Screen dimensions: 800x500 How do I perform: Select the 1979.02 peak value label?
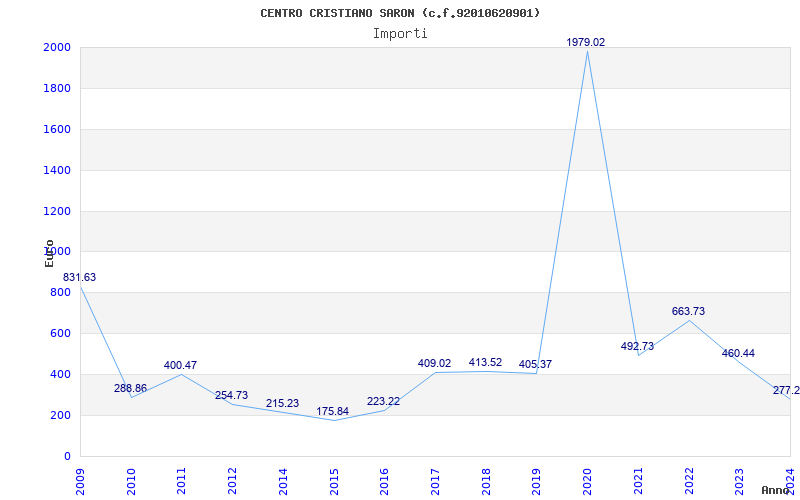586,42
